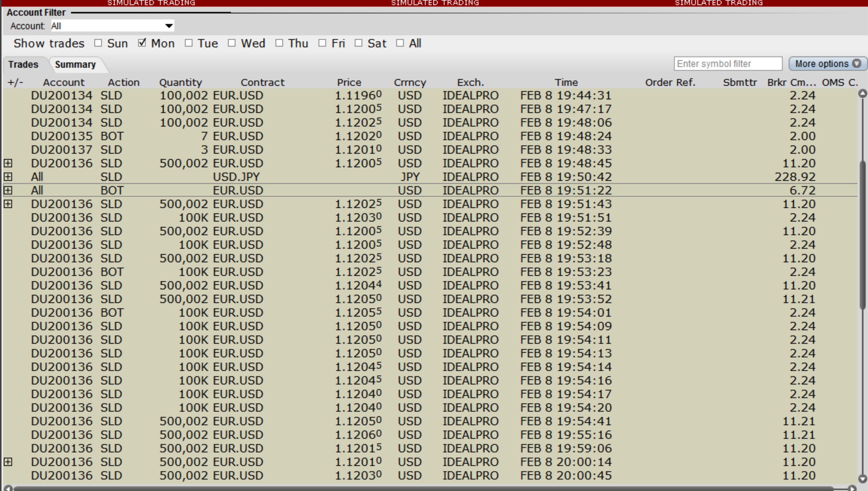
Task: Check the All days checkbox
Action: (x=400, y=43)
